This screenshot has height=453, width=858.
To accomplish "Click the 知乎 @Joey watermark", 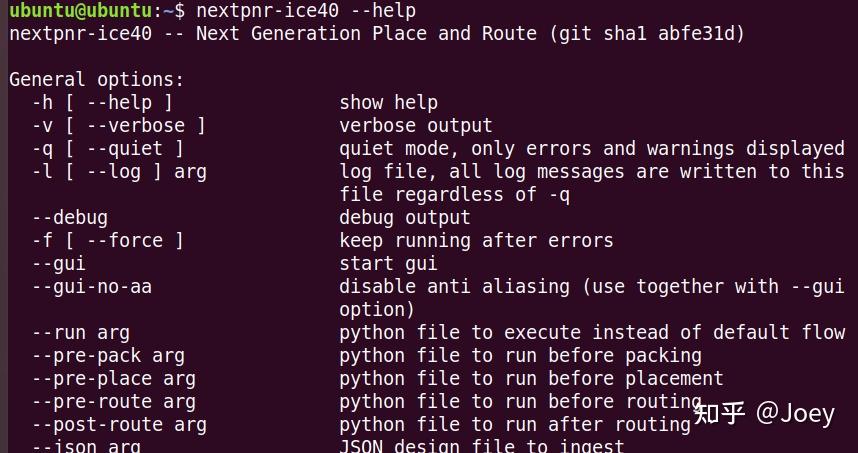I will pyautogui.click(x=764, y=413).
